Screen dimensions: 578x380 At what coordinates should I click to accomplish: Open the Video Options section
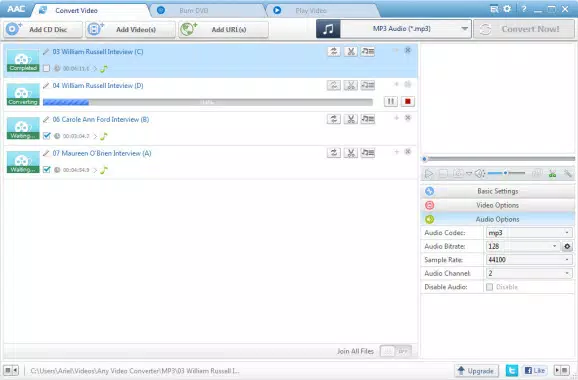pyautogui.click(x=498, y=205)
